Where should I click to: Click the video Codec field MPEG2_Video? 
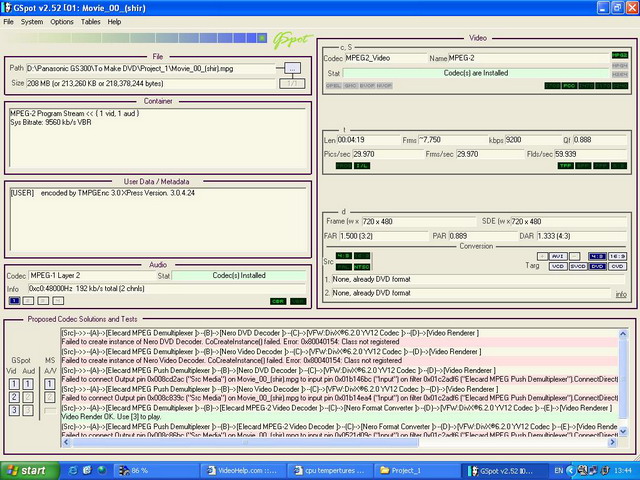pyautogui.click(x=385, y=58)
